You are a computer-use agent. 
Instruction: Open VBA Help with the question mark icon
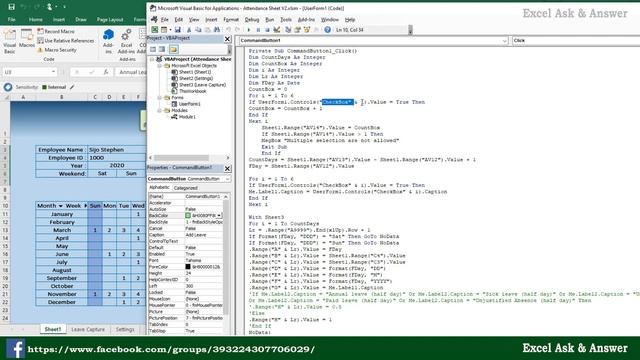[x=327, y=29]
